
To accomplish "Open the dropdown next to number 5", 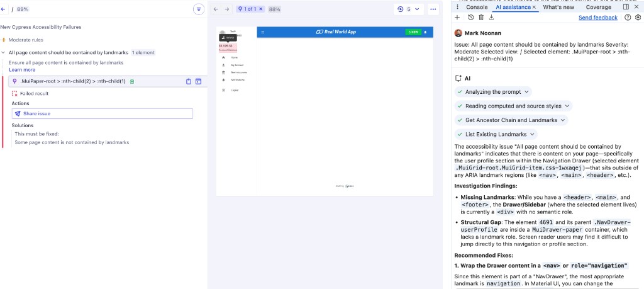I will point(418,9).
